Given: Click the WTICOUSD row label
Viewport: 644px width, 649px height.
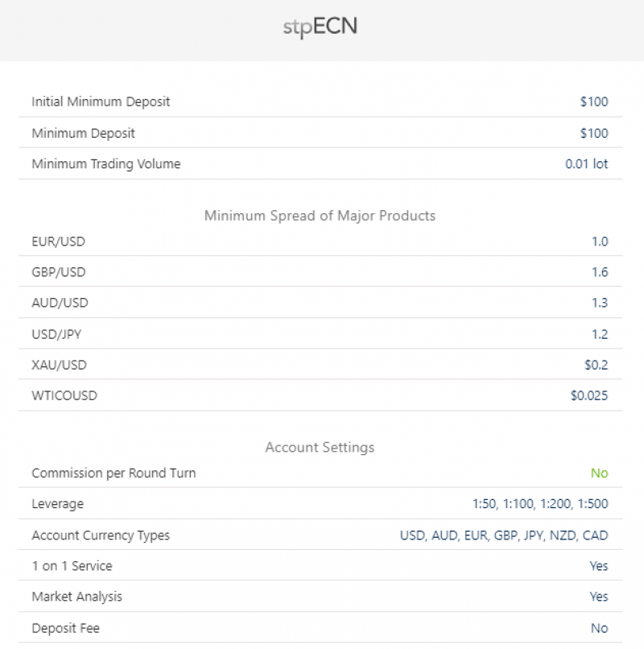Looking at the screenshot, I should 64,395.
